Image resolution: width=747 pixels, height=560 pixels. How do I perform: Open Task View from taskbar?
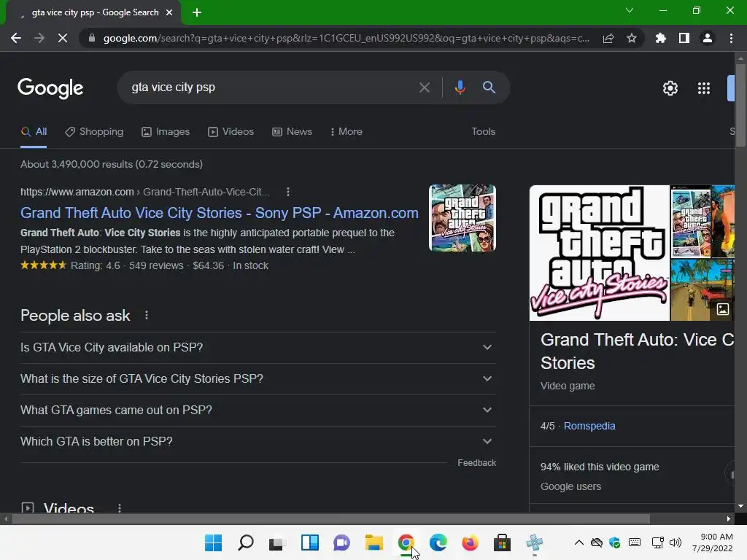tap(277, 542)
